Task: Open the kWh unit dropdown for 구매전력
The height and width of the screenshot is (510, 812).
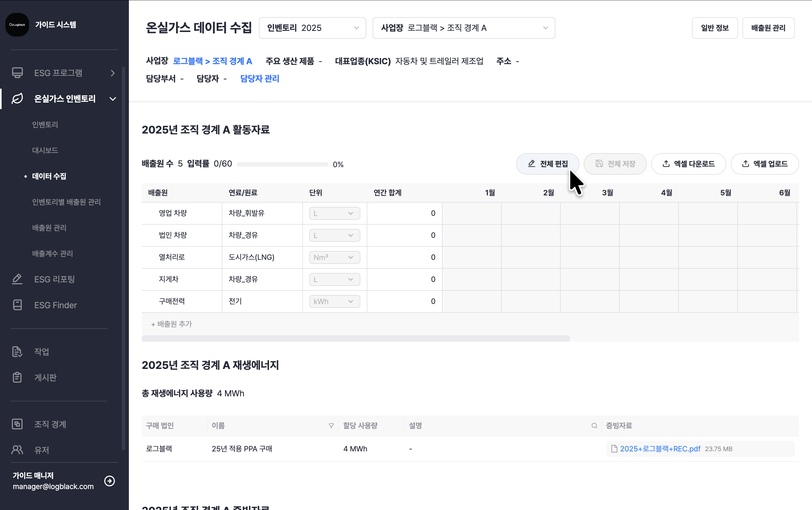Action: [x=334, y=301]
